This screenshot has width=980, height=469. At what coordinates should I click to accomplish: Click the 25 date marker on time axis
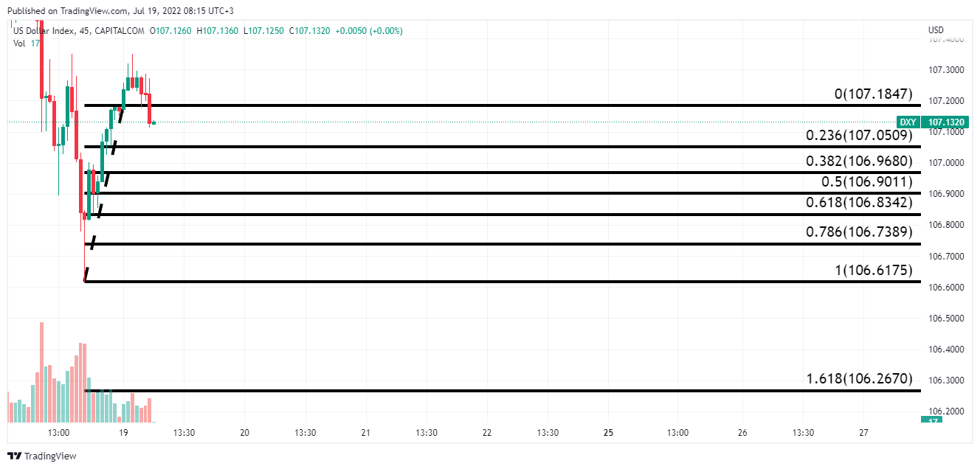(609, 433)
